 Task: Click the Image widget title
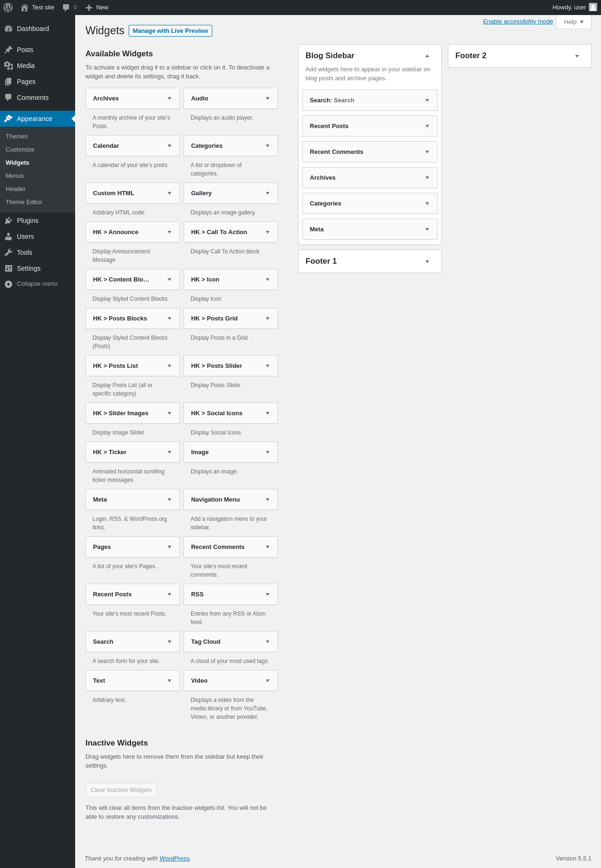click(200, 452)
